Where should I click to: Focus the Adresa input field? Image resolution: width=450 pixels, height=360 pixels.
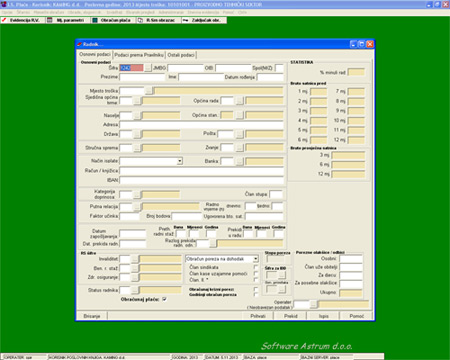tap(201, 125)
